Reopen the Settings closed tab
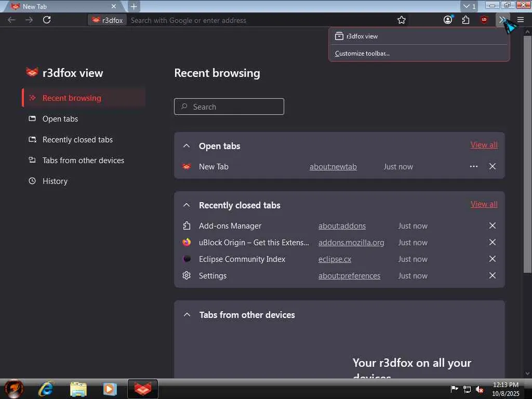 pos(212,276)
